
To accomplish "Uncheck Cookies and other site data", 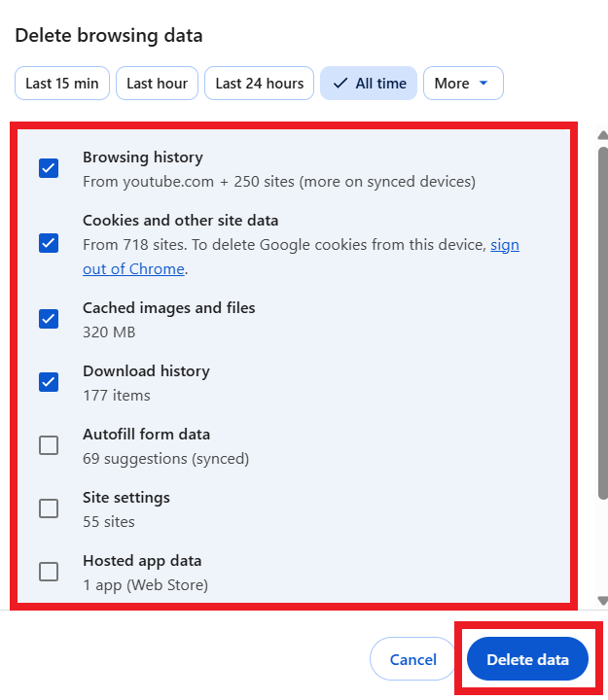I will [49, 243].
